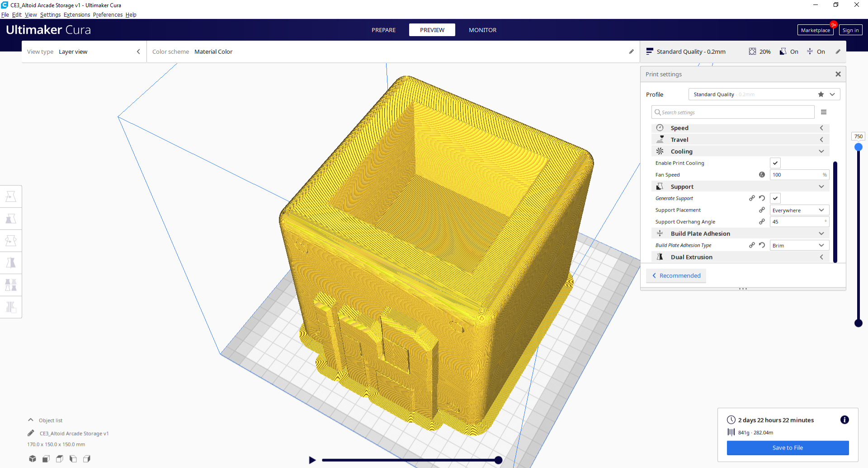Open the File menu
This screenshot has height=468, width=868.
click(x=5, y=14)
